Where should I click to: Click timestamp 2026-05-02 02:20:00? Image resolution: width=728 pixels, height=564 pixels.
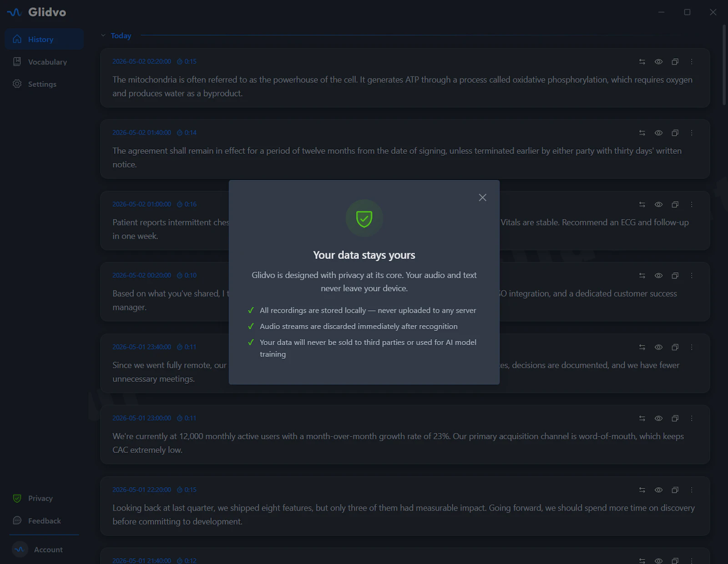[x=142, y=61]
